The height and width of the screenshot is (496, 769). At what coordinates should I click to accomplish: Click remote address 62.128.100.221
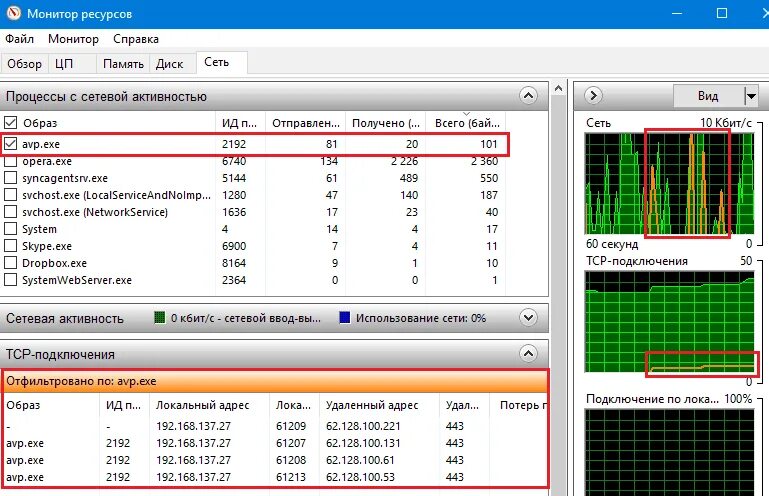363,426
